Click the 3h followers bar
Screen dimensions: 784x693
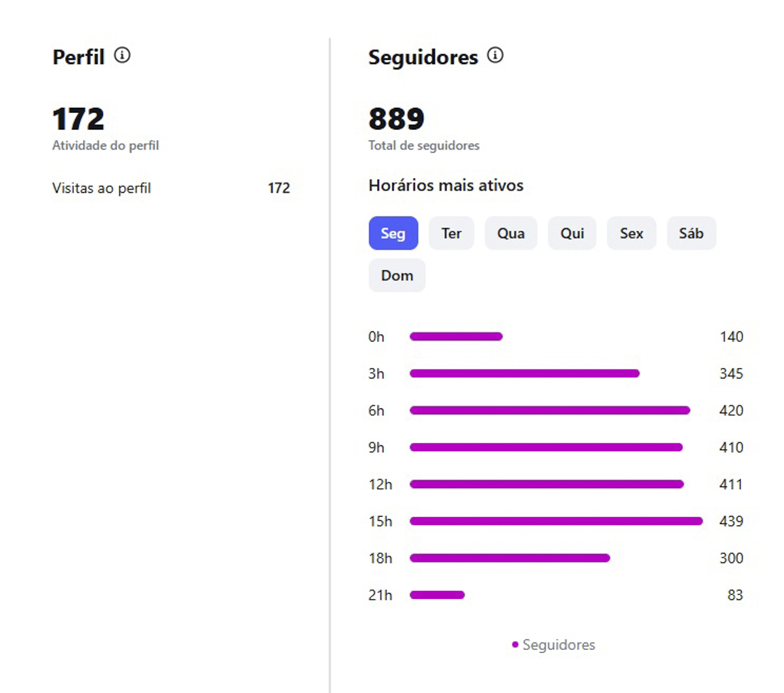coord(525,373)
